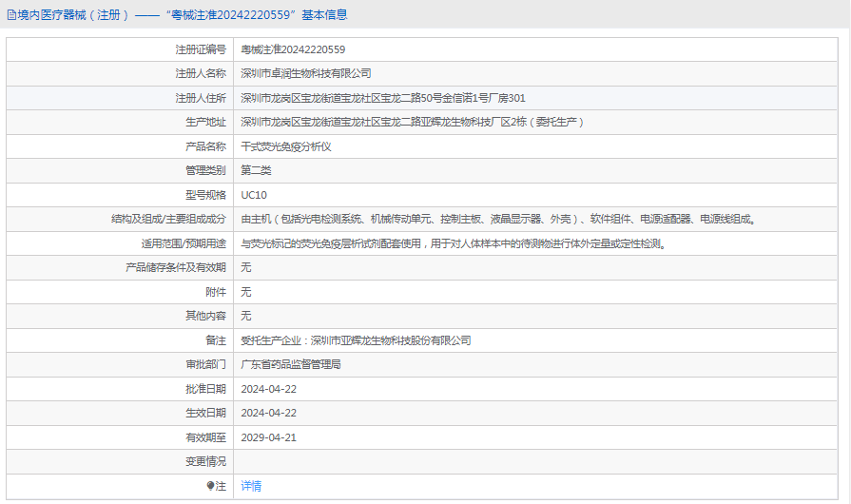Image resolution: width=851 pixels, height=504 pixels.
Task: Select expiry date 2029-04-21
Action: 269,437
